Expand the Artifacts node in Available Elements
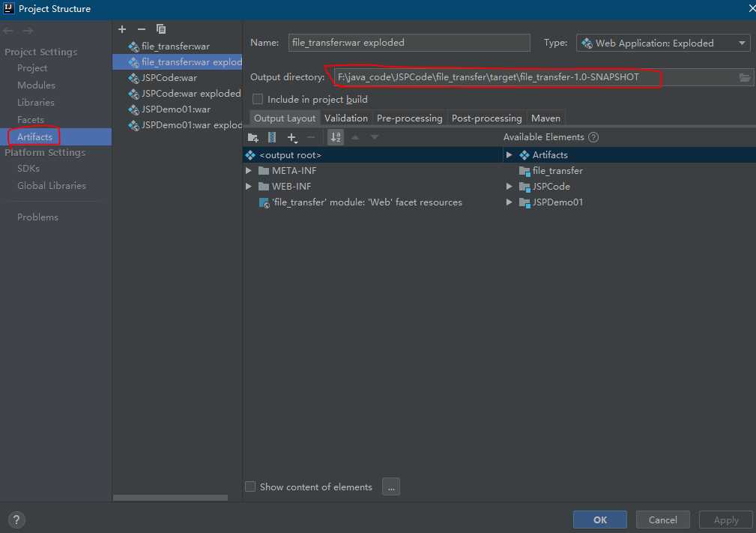The width and height of the screenshot is (756, 533). 509,155
